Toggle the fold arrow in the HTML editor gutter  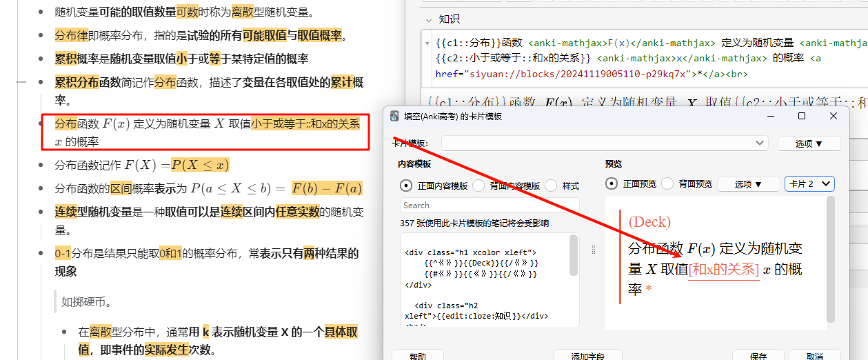428,43
